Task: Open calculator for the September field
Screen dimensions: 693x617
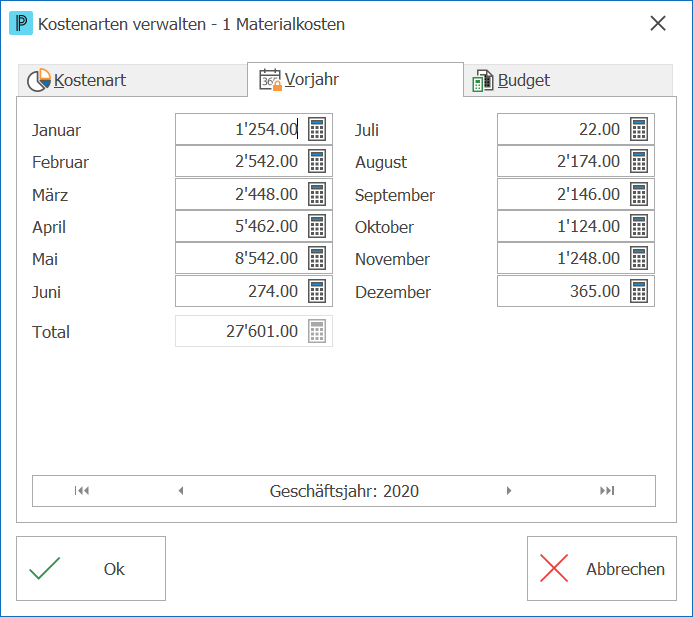Action: tap(639, 194)
